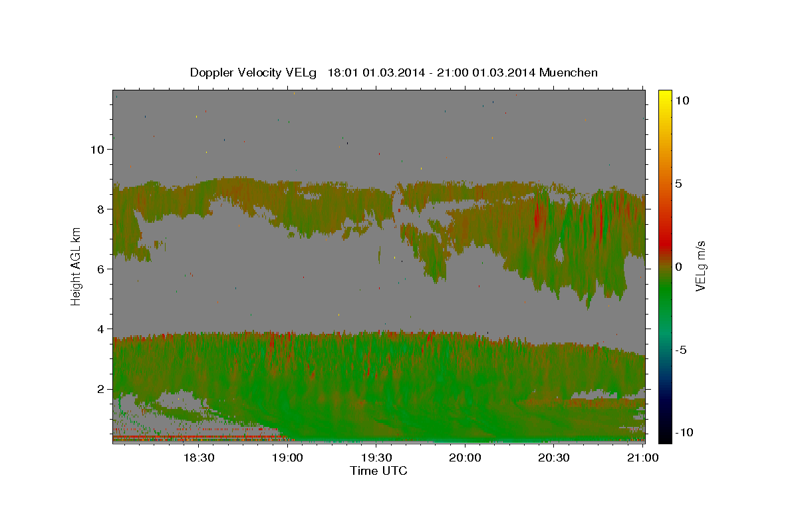The height and width of the screenshot is (532, 798).
Task: Click the colorbar '0' tick label
Action: pos(678,267)
